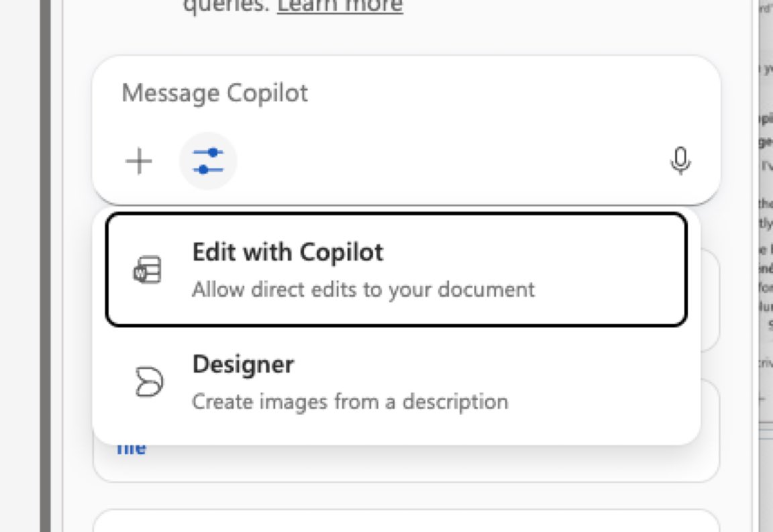The height and width of the screenshot is (532, 773).
Task: Open the Learn more link
Action: [340, 7]
